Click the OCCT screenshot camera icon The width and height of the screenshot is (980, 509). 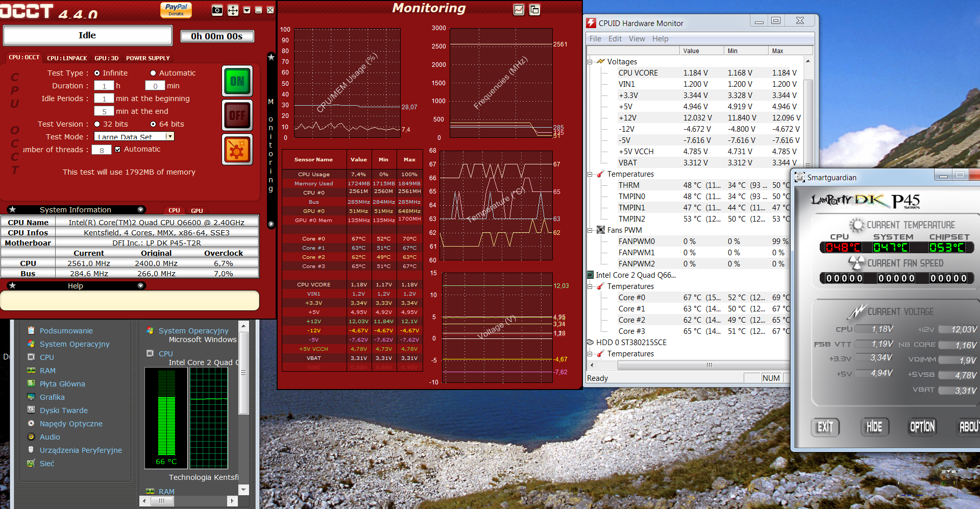pos(217,10)
